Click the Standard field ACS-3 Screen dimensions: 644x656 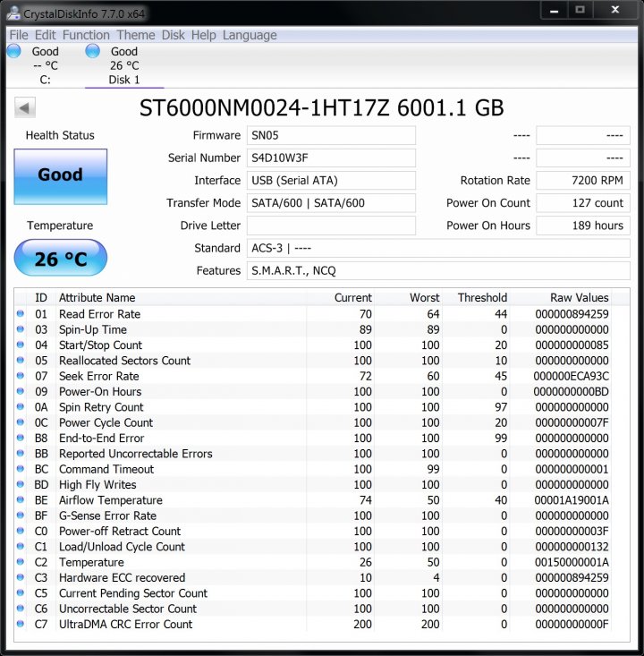coord(438,249)
